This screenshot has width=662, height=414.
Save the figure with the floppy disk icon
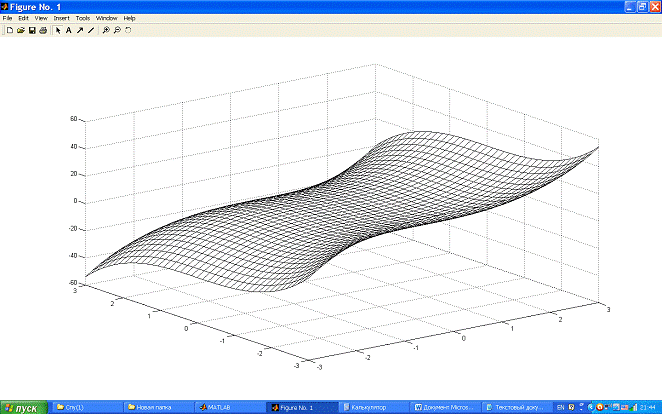tap(31, 30)
